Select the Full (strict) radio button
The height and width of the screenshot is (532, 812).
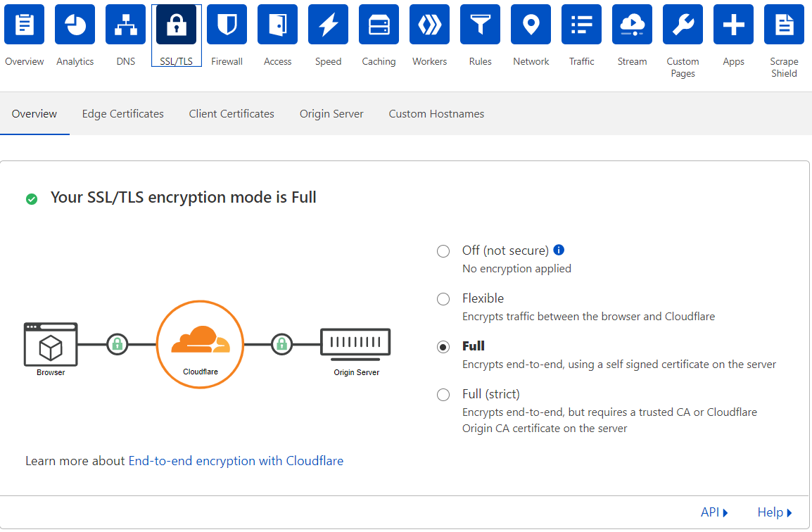click(x=443, y=395)
